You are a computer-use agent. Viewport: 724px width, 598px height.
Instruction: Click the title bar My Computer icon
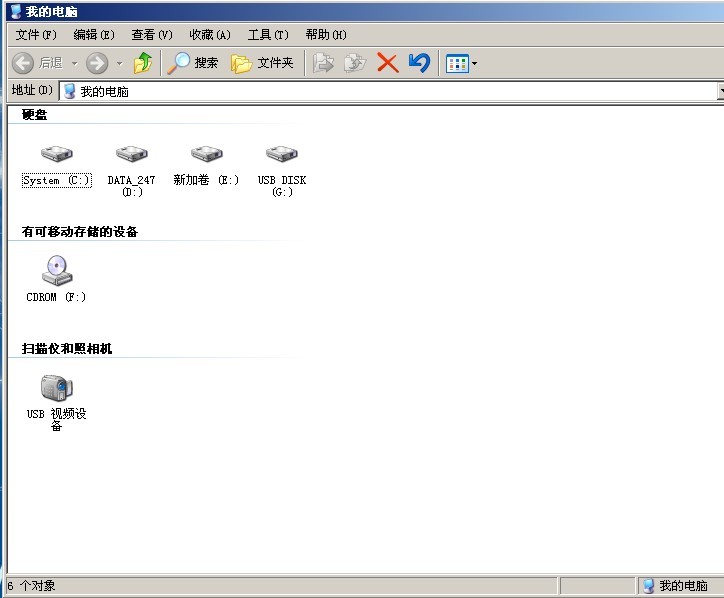click(16, 12)
